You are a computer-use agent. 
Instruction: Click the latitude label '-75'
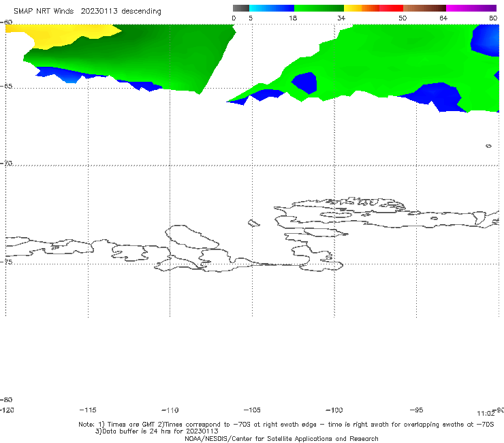pyautogui.click(x=6, y=262)
